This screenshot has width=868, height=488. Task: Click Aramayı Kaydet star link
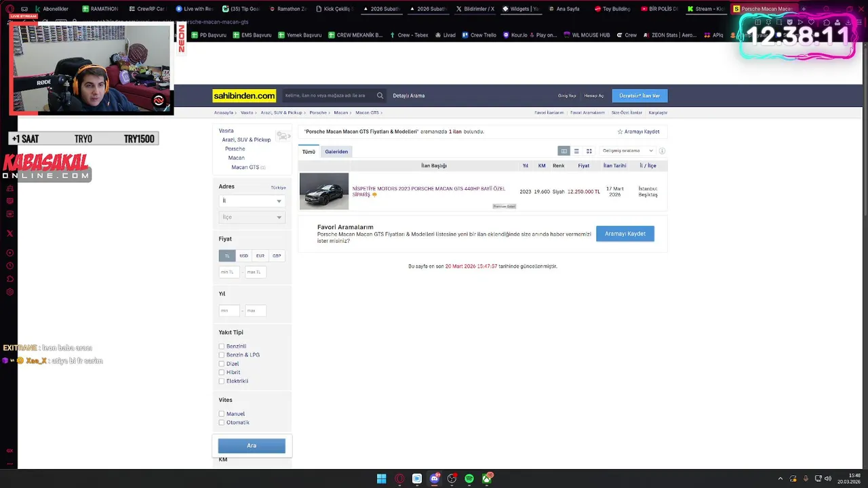point(638,131)
